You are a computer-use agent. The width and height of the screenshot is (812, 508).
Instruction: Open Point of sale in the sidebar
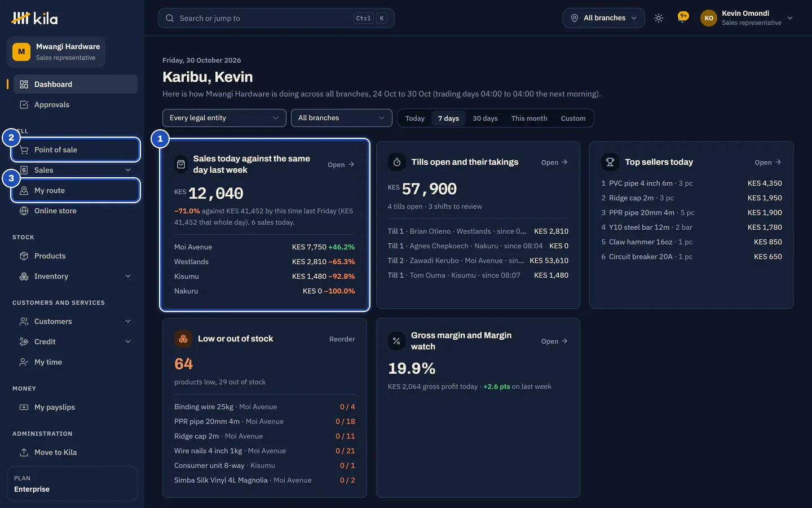tap(76, 150)
